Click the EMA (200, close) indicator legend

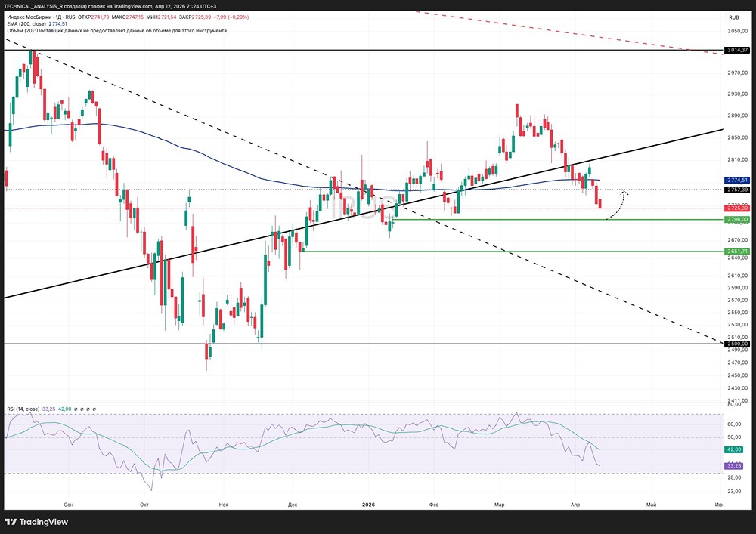pos(26,23)
